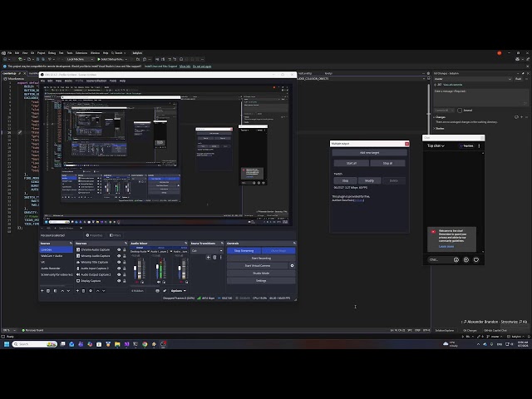Open Extensions menu in Visual Studio
Image resolution: width=532 pixels, height=399 pixels.
[x=81, y=53]
